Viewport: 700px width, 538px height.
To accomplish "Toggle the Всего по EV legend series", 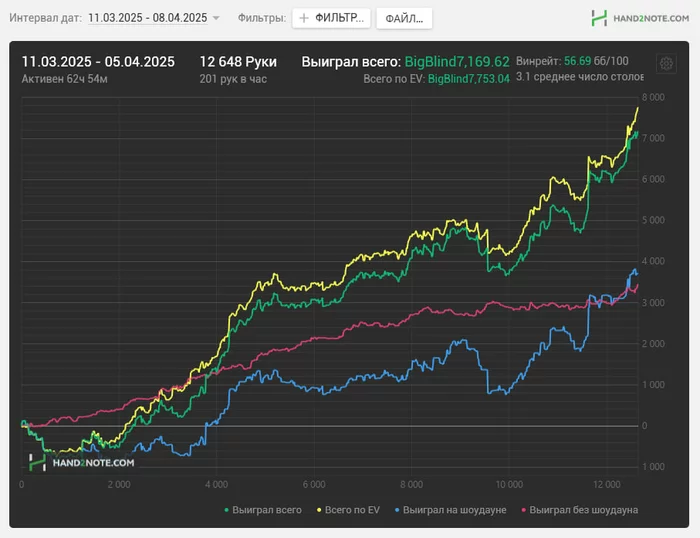I will point(348,510).
